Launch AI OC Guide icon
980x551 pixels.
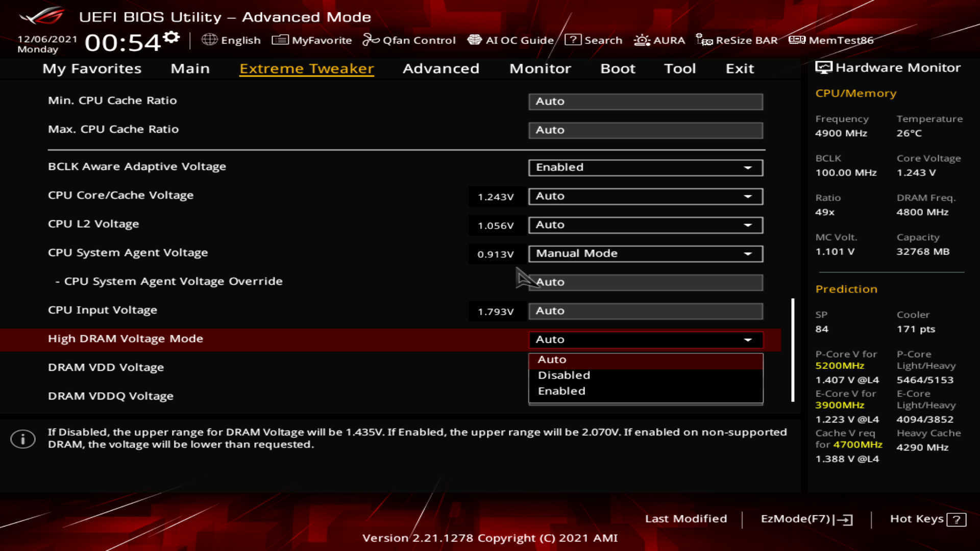[x=474, y=40]
